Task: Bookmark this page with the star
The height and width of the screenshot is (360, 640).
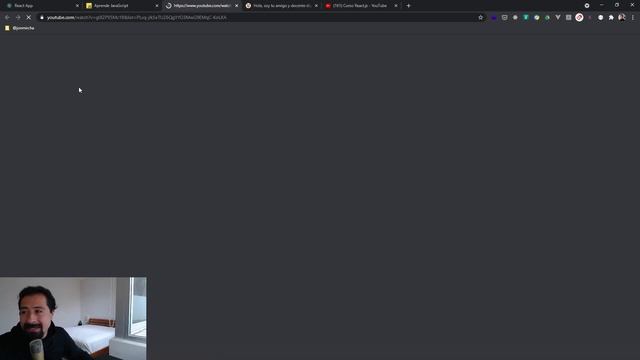Action: [480, 18]
